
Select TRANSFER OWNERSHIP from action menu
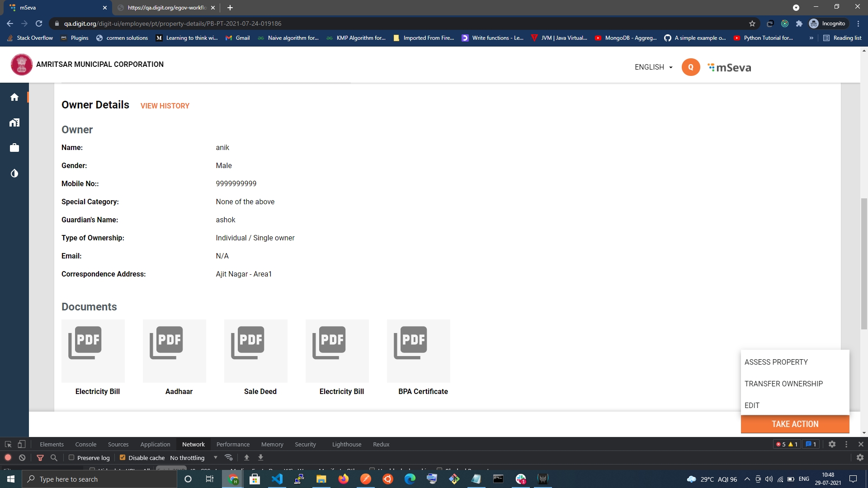click(x=783, y=384)
